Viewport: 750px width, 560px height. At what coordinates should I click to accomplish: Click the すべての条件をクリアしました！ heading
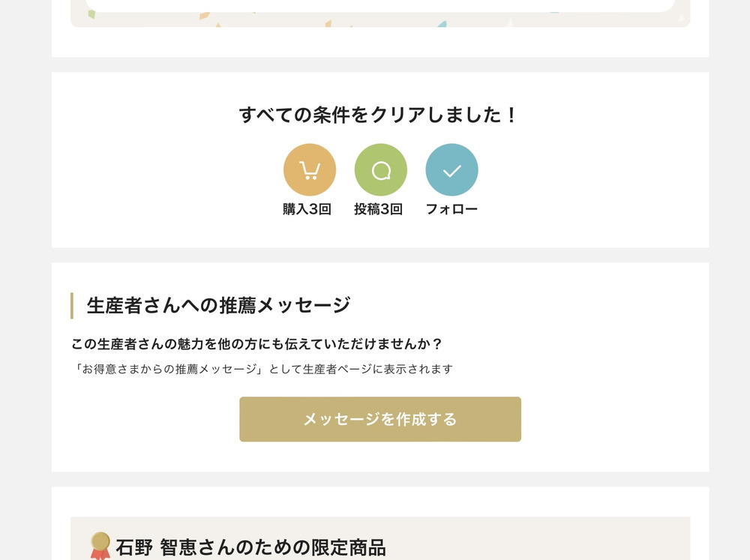pos(379,115)
